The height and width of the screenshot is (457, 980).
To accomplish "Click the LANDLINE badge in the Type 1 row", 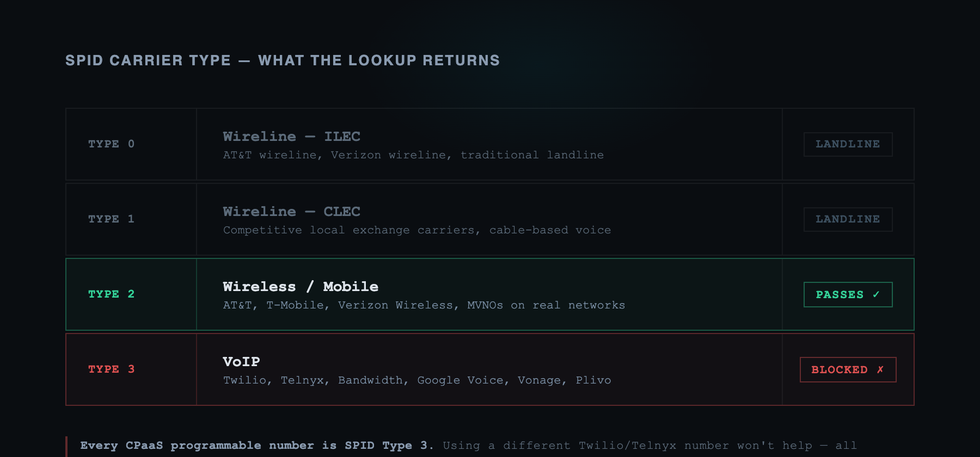I will (x=848, y=219).
